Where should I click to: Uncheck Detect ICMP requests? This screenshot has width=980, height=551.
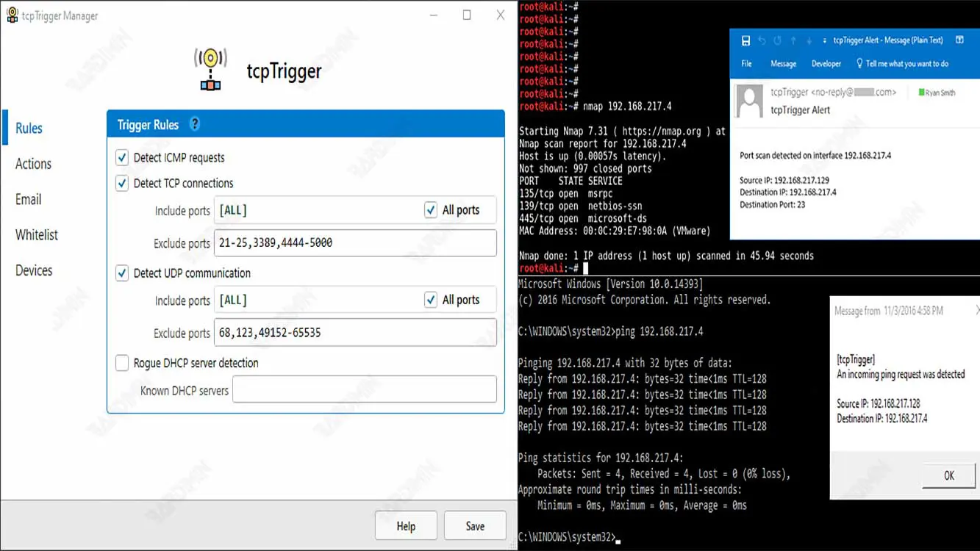[122, 157]
